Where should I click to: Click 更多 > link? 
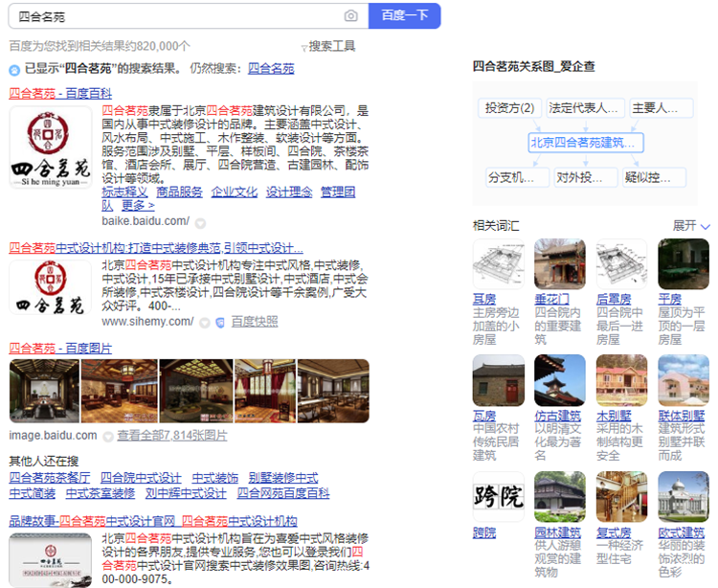click(x=138, y=206)
